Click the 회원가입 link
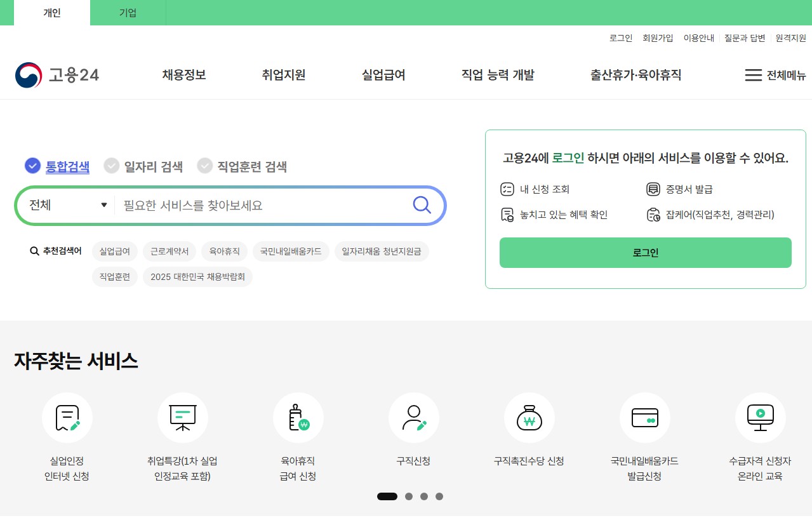This screenshot has height=532, width=812. coord(658,38)
